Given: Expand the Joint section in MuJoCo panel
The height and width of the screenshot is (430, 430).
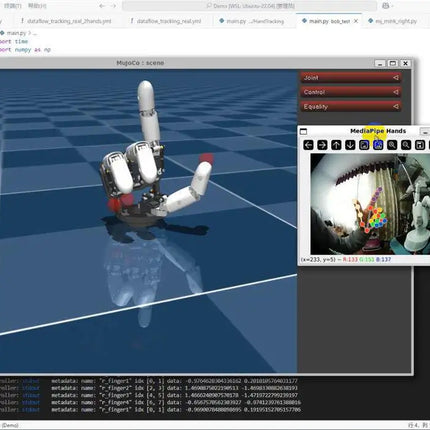Looking at the screenshot, I should 351,78.
